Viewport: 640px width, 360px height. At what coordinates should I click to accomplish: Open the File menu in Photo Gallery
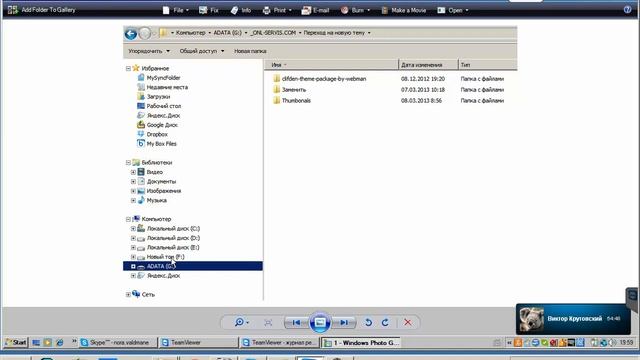click(x=176, y=10)
